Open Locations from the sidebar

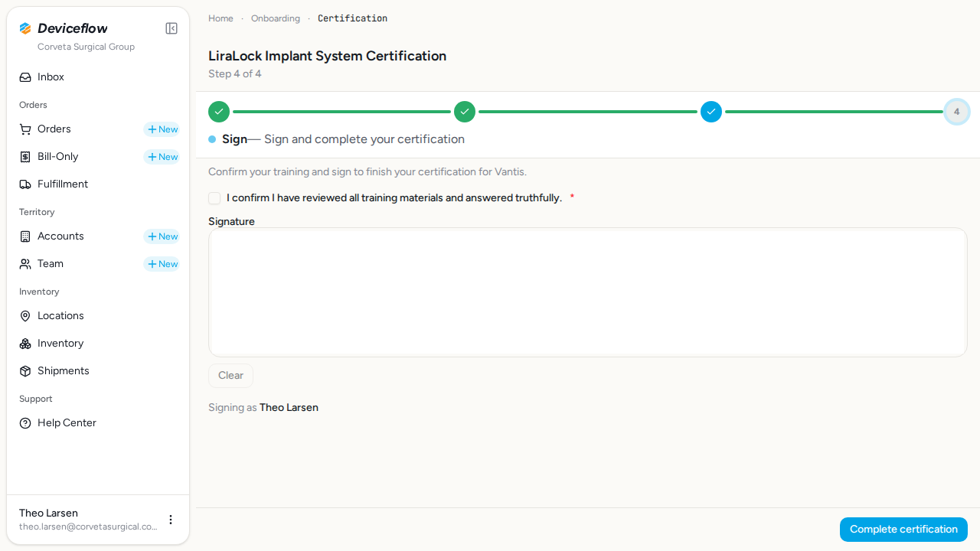98,316
